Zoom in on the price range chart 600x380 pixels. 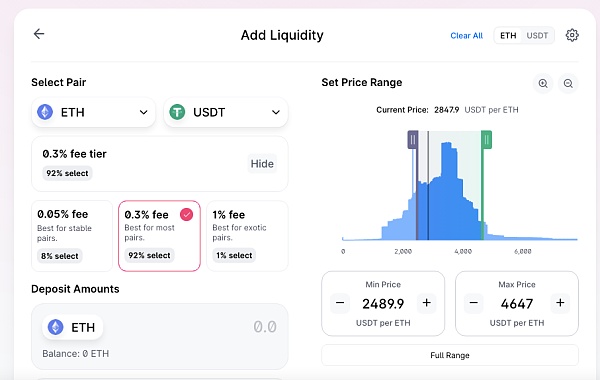[543, 83]
